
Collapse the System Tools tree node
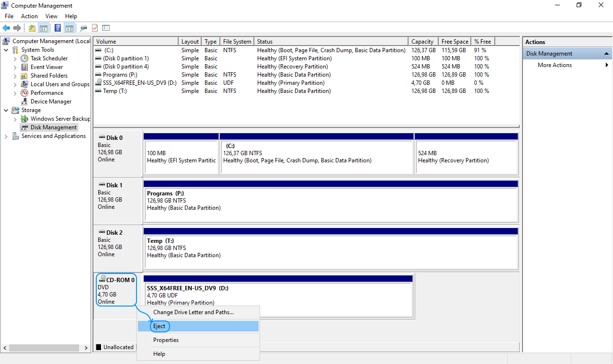(x=6, y=50)
